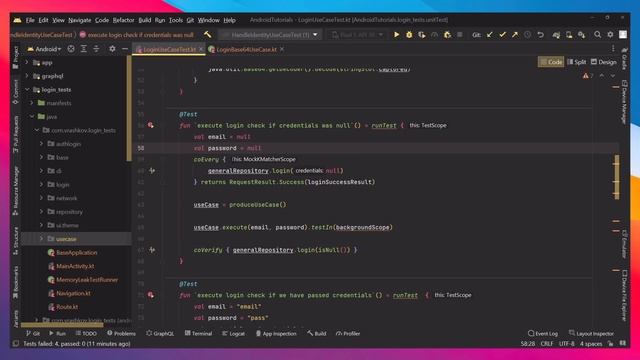640x360 pixels.
Task: Open the device selector dropdown
Action: [x=357, y=35]
